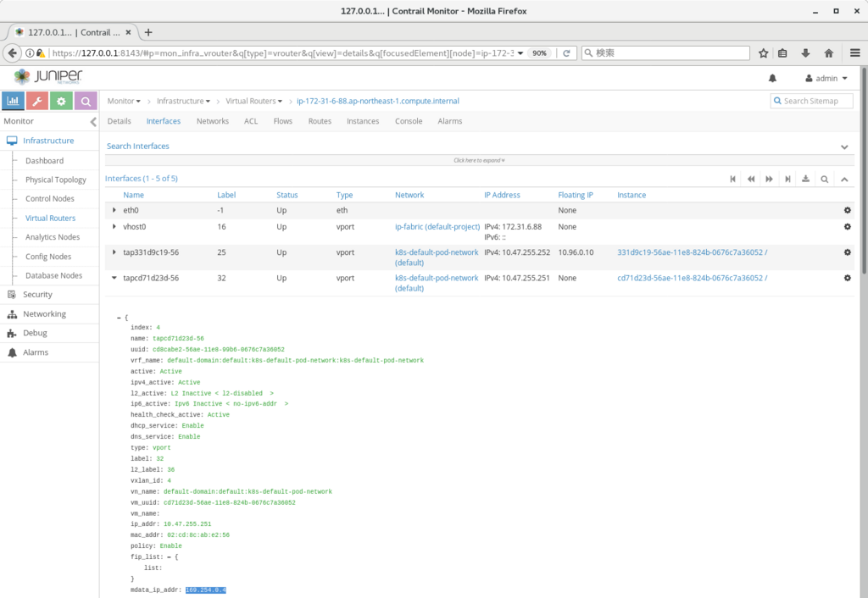The height and width of the screenshot is (598, 868).
Task: Go to Firefox home page
Action: click(x=829, y=53)
